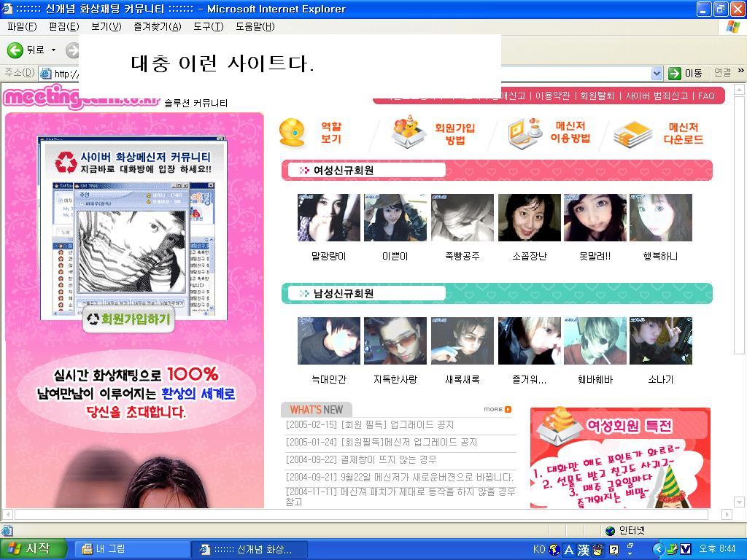
Task: Click the 회원가입하기 button
Action: click(x=128, y=319)
